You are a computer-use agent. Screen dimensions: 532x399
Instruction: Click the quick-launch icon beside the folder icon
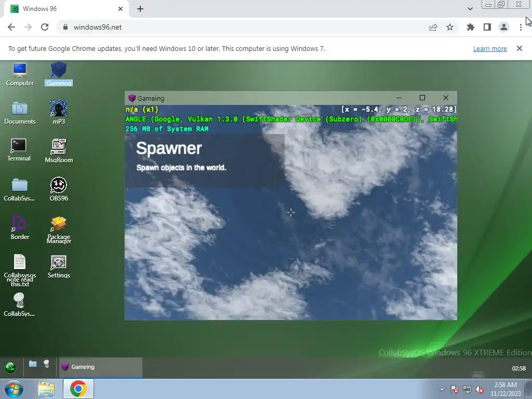46,364
